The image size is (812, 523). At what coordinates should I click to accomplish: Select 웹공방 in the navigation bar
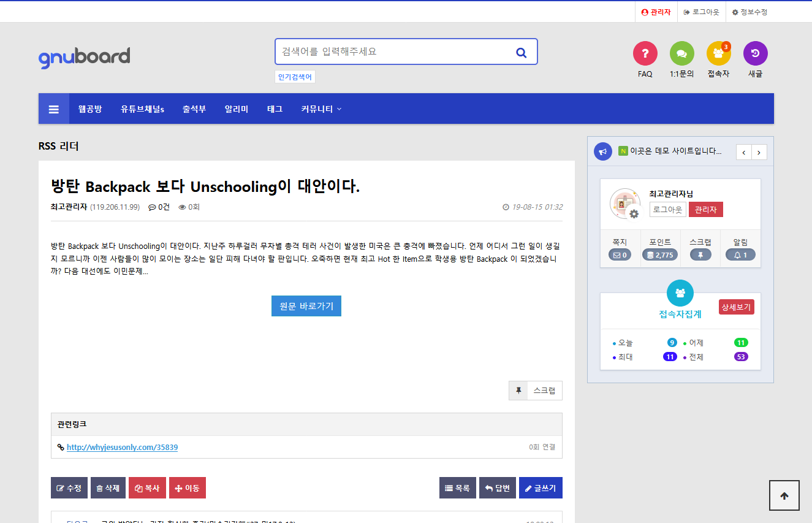[x=90, y=109]
